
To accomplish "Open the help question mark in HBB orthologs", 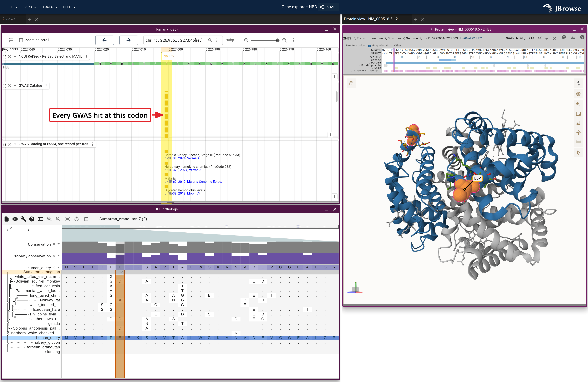I will [32, 219].
